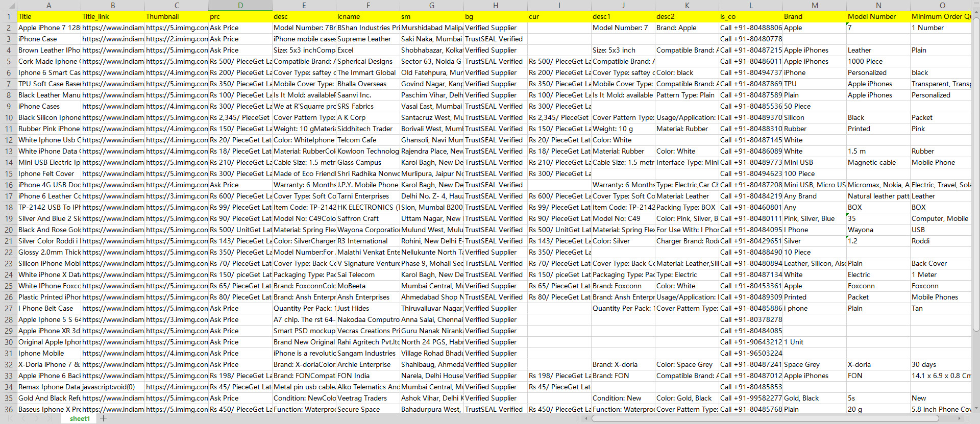This screenshot has height=424, width=980.
Task: Click the yellow 'Title' header cell
Action: coord(49,17)
